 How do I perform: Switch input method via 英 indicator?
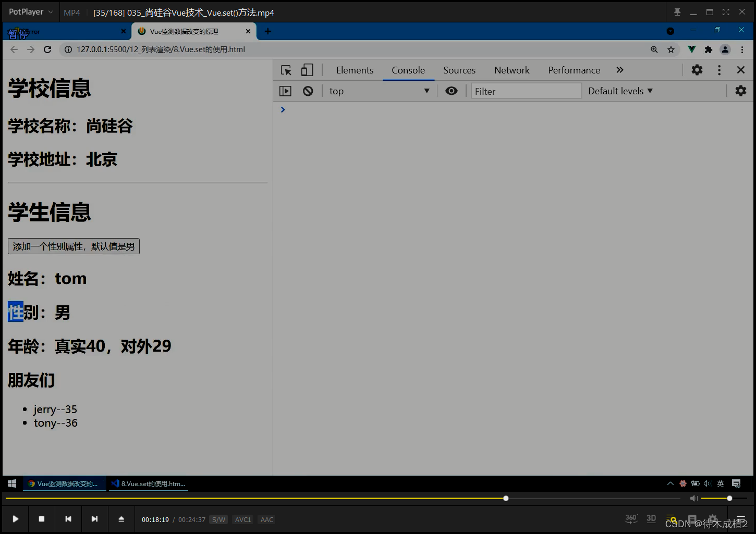[x=720, y=483]
